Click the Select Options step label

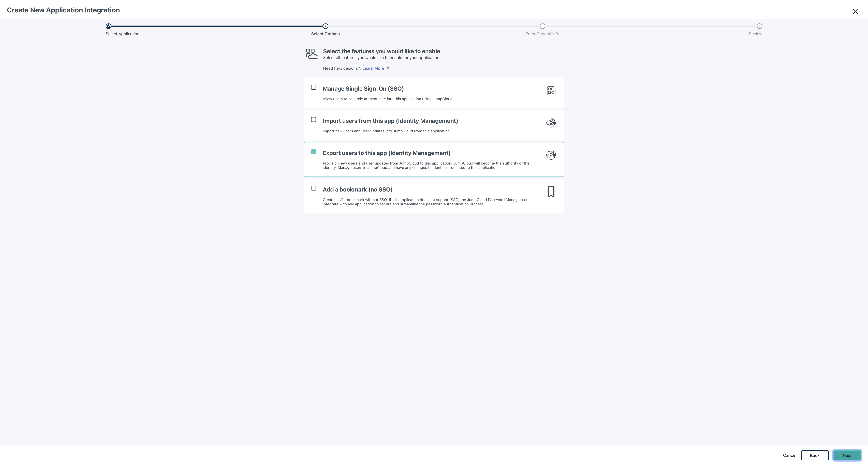325,34
